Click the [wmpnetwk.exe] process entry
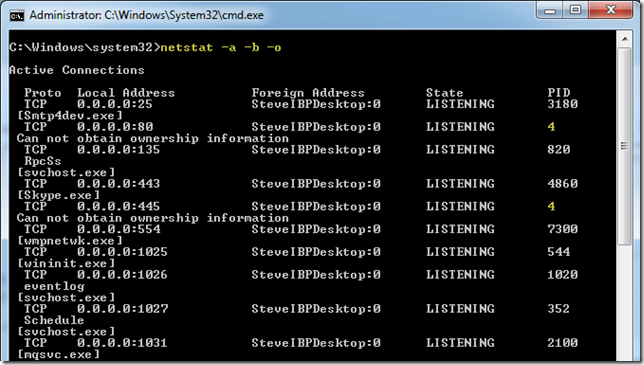644x365 pixels. click(70, 241)
